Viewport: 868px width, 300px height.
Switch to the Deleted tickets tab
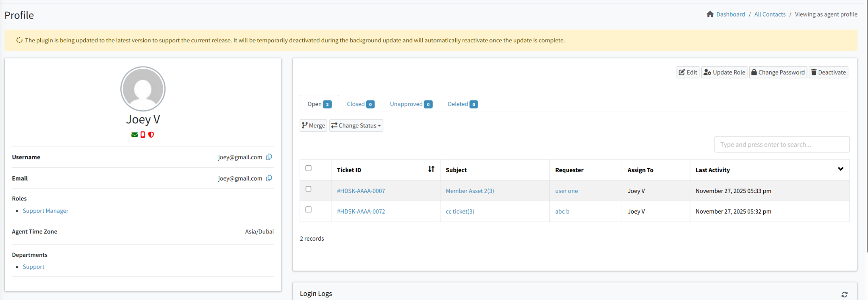click(462, 104)
